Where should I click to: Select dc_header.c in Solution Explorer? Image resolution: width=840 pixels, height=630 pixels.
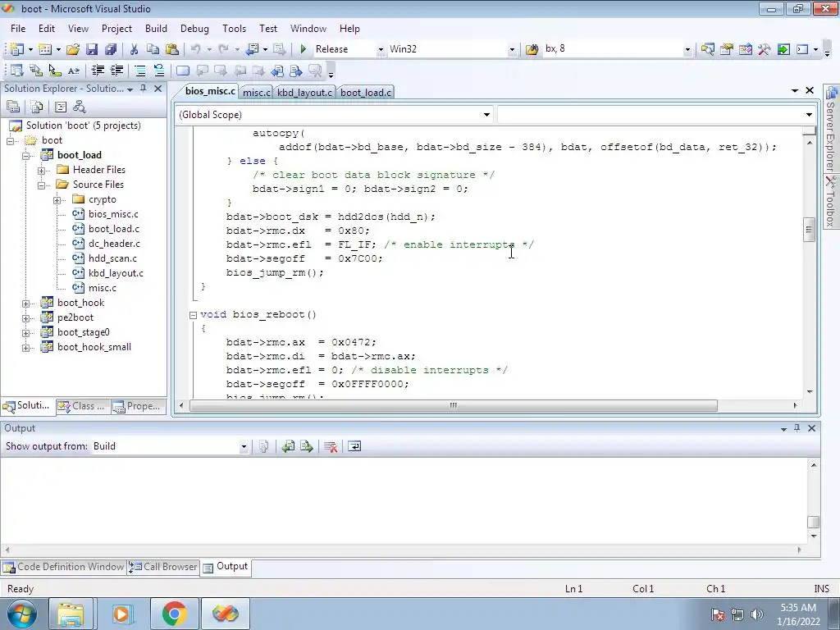[x=114, y=244]
